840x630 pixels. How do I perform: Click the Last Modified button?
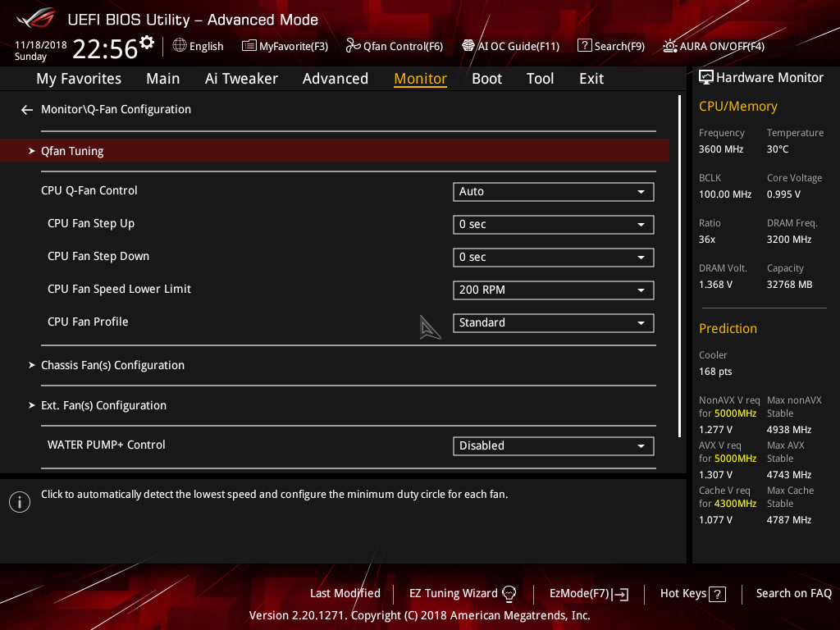pyautogui.click(x=345, y=594)
